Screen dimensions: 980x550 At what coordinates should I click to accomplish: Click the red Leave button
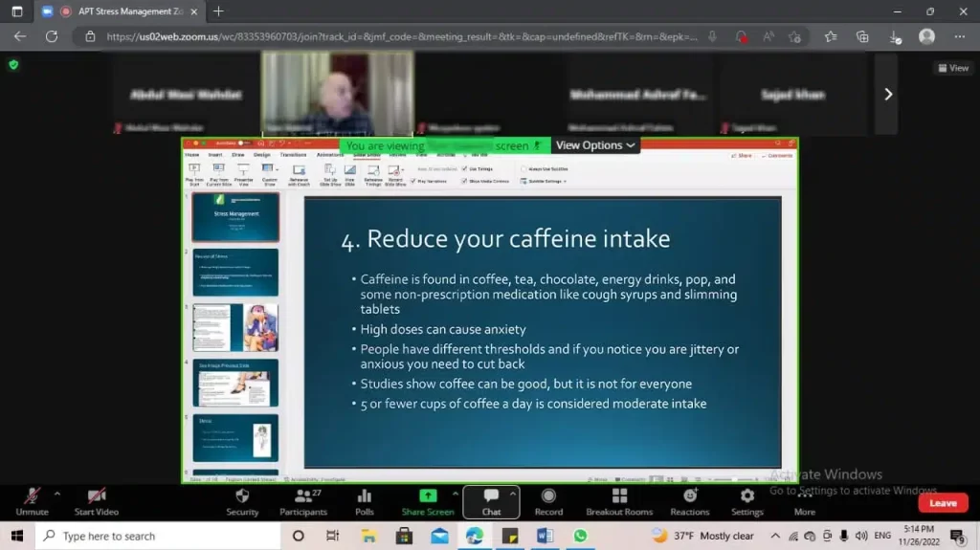pos(942,503)
